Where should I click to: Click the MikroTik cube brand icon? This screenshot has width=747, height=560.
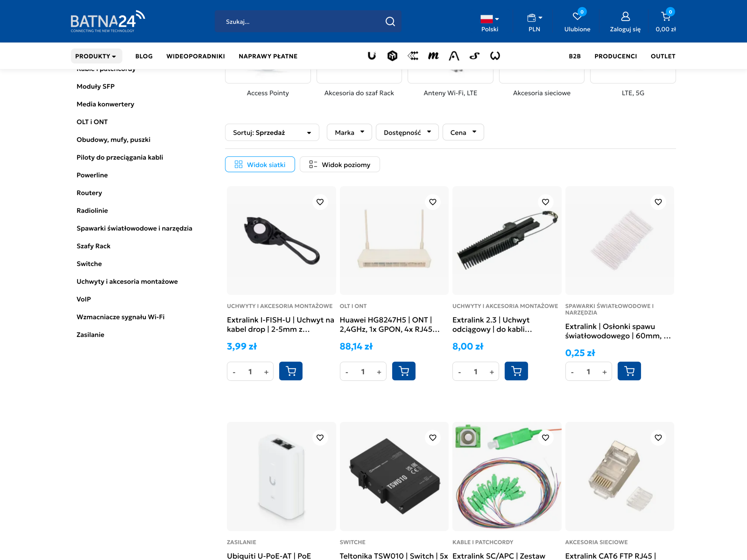392,56
